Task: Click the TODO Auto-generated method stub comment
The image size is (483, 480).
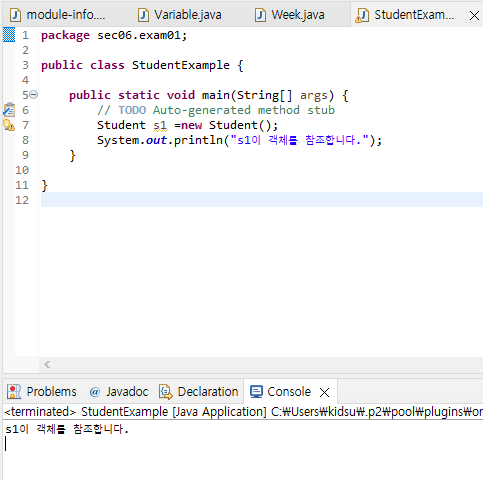Action: tap(216, 110)
